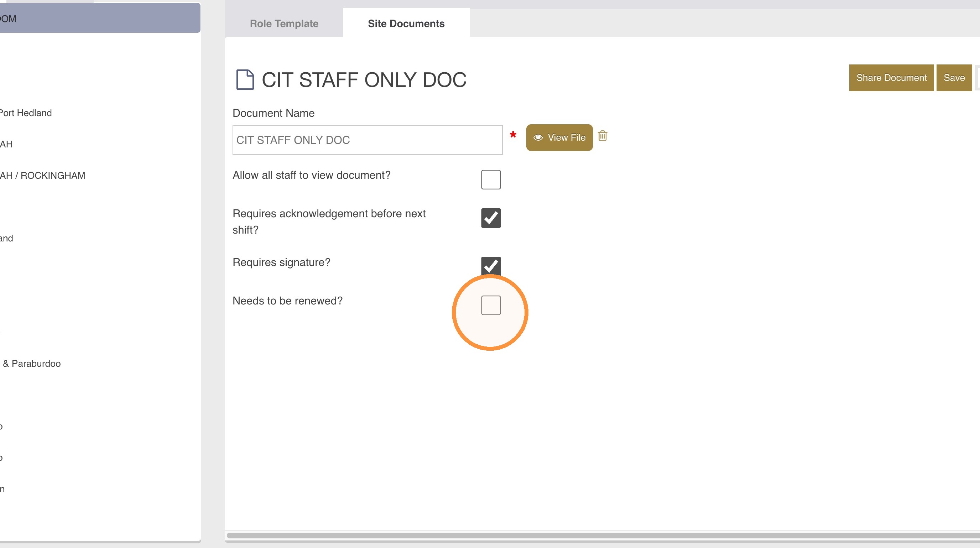Click the horizontal scrollbar at the bottom
The height and width of the screenshot is (548, 980).
coord(603,536)
